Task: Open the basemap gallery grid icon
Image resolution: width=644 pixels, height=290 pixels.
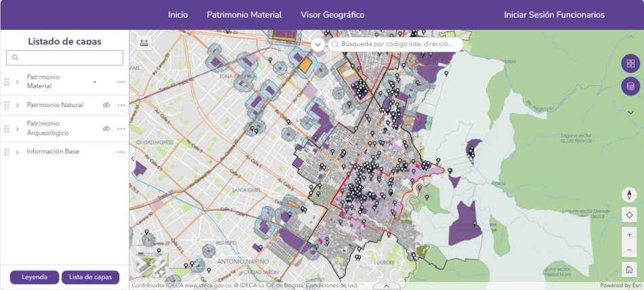Action: [x=630, y=64]
